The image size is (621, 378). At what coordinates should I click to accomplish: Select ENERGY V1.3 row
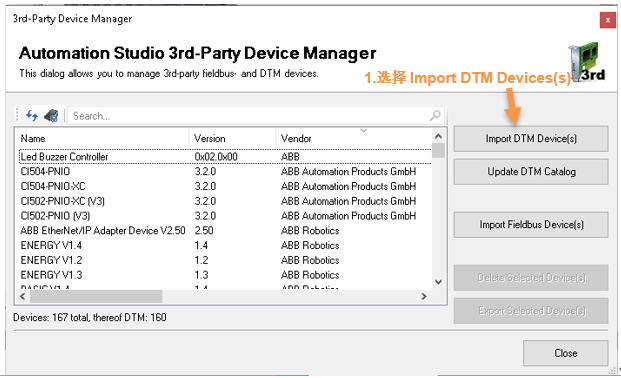[x=225, y=275]
